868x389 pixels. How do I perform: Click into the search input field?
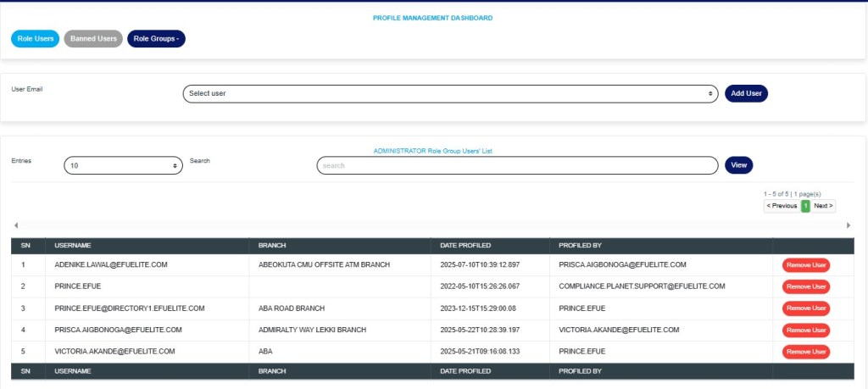pyautogui.click(x=517, y=165)
